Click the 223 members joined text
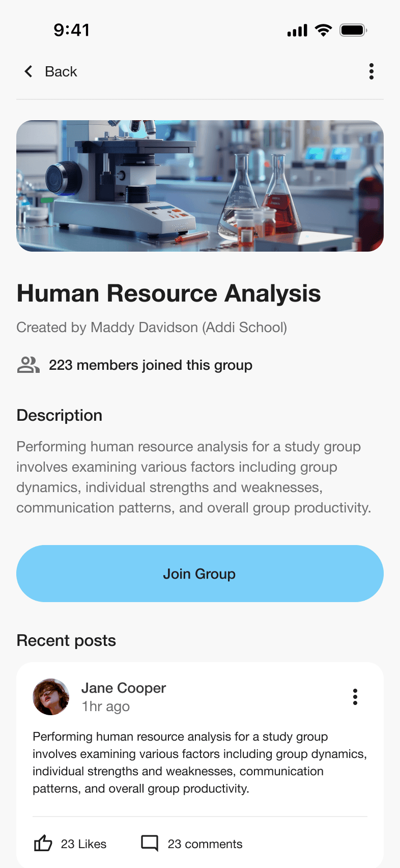This screenshot has width=400, height=868. (151, 365)
